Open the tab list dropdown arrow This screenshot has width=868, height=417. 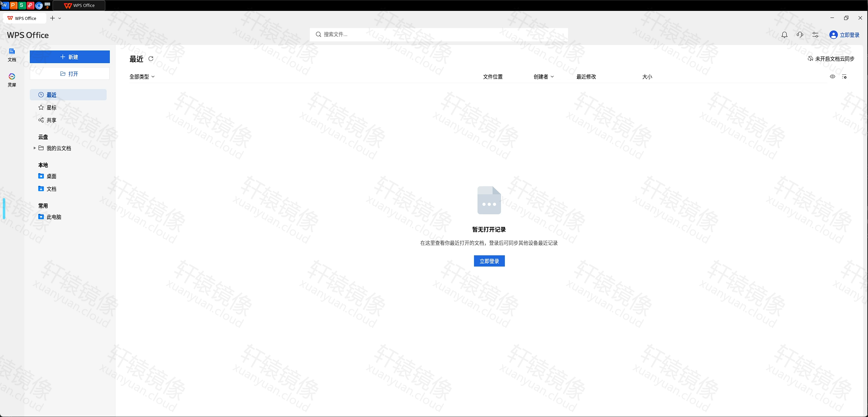(60, 18)
